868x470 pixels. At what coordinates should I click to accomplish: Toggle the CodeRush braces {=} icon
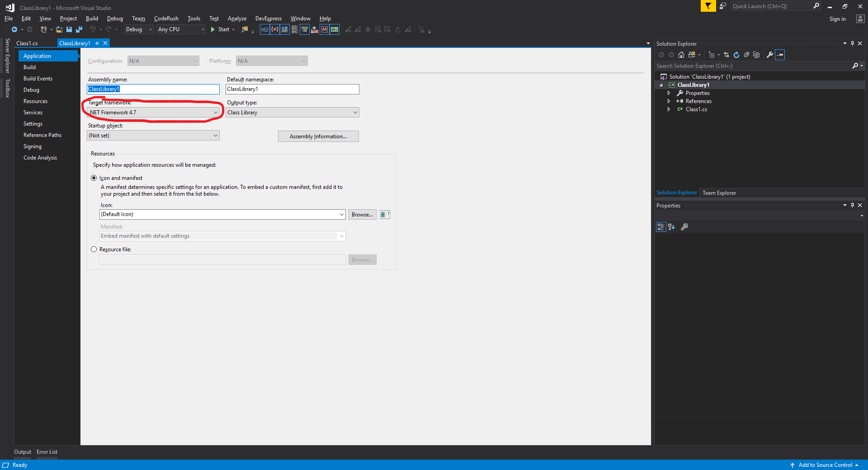(275, 29)
